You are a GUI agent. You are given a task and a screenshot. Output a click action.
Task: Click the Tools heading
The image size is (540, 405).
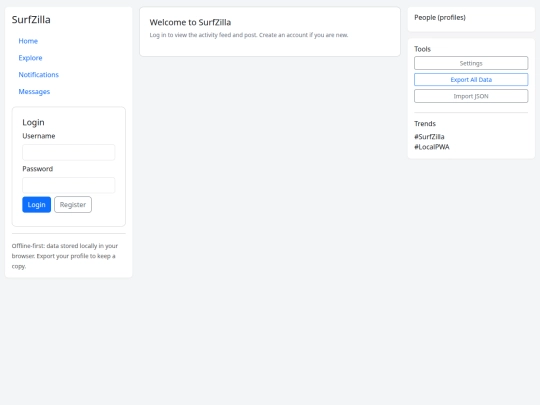[x=422, y=49]
